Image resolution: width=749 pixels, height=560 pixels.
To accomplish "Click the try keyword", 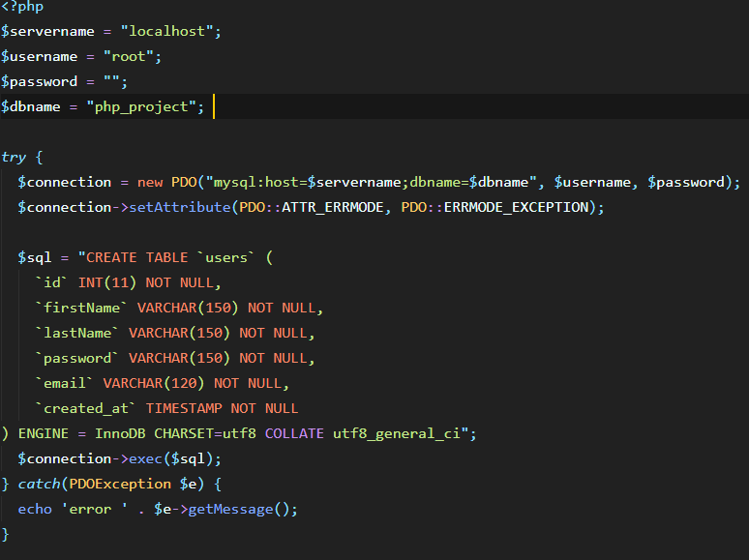I will pos(14,157).
